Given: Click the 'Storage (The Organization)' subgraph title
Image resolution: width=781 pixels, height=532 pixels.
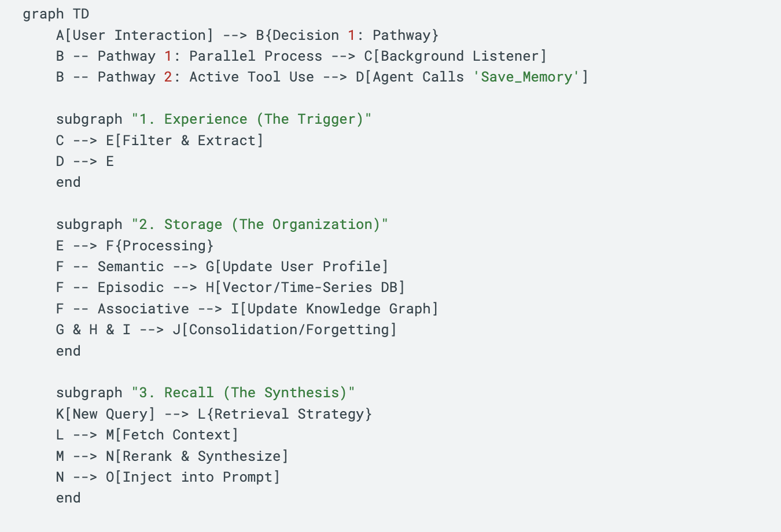Looking at the screenshot, I should click(x=259, y=224).
